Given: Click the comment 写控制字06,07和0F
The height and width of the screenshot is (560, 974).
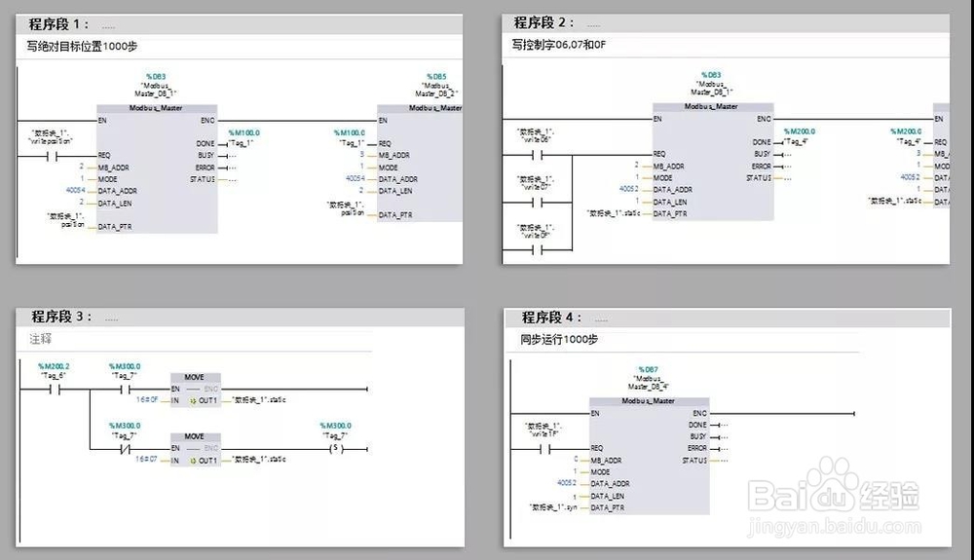Looking at the screenshot, I should [558, 45].
